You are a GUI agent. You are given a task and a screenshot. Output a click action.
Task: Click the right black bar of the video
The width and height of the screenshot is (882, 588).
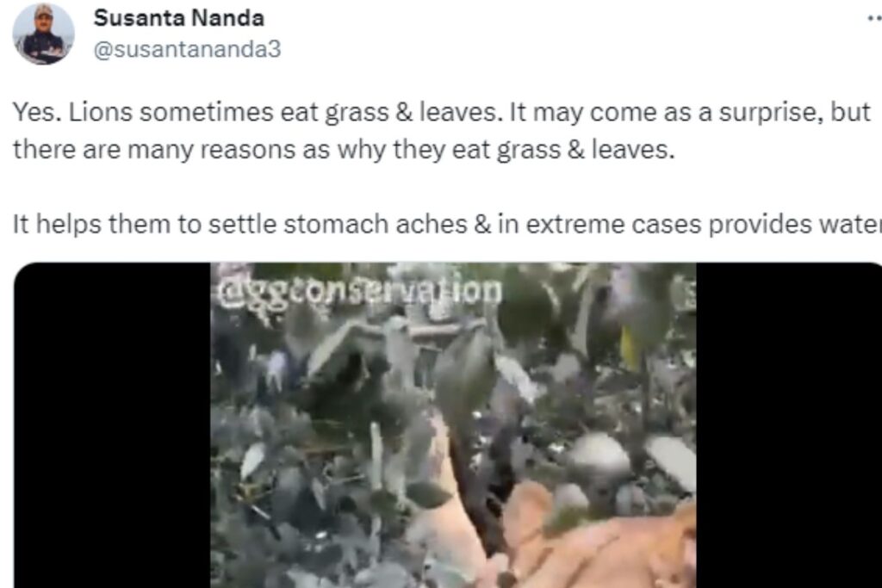(789, 425)
